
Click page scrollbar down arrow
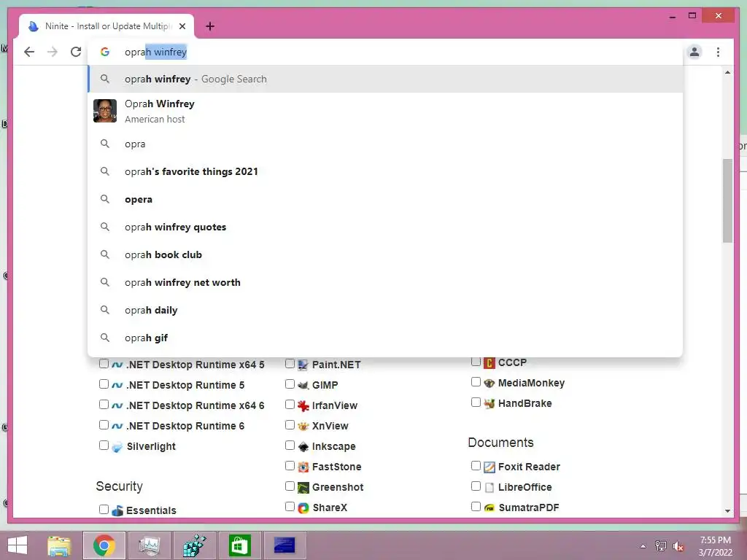[727, 511]
